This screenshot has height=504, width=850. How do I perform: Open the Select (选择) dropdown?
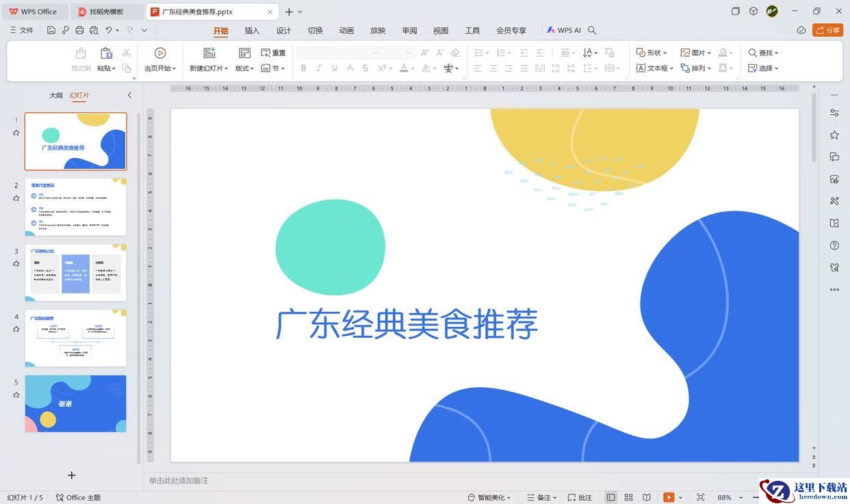(x=763, y=68)
